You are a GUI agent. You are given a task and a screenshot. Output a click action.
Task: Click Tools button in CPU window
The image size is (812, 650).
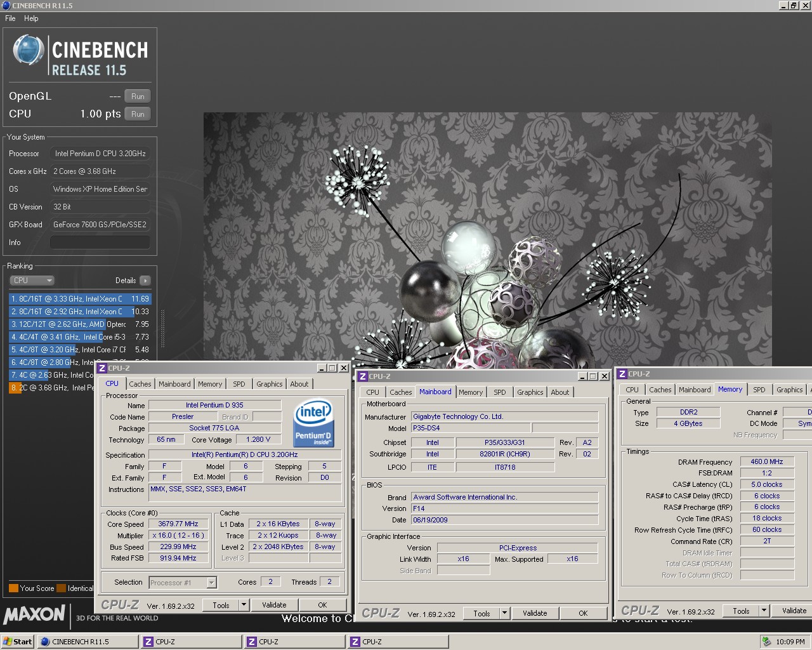[x=221, y=605]
